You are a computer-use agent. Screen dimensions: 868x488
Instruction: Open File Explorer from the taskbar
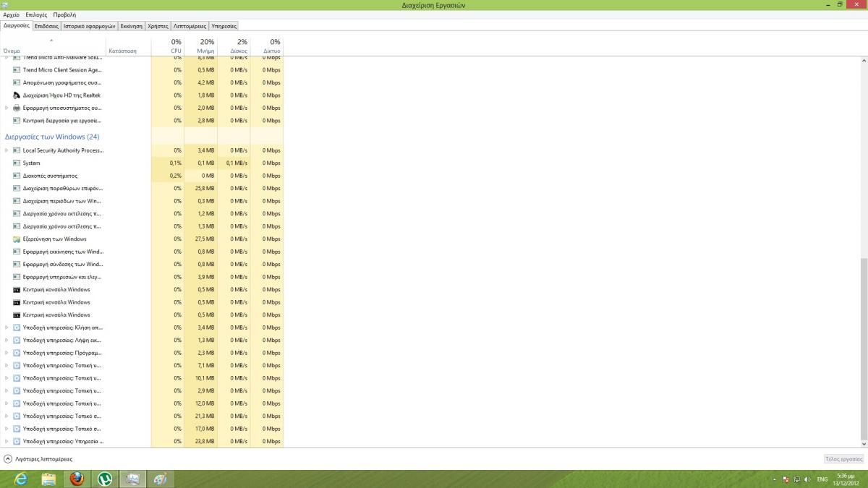[48, 479]
